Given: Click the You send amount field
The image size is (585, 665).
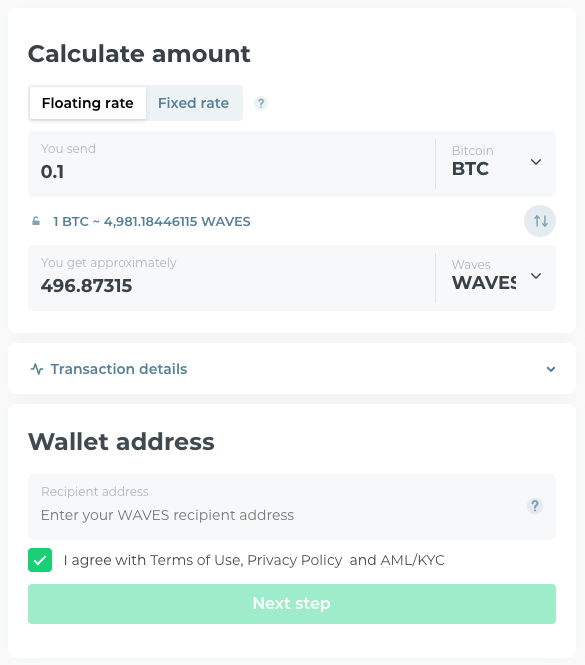Looking at the screenshot, I should 232,164.
